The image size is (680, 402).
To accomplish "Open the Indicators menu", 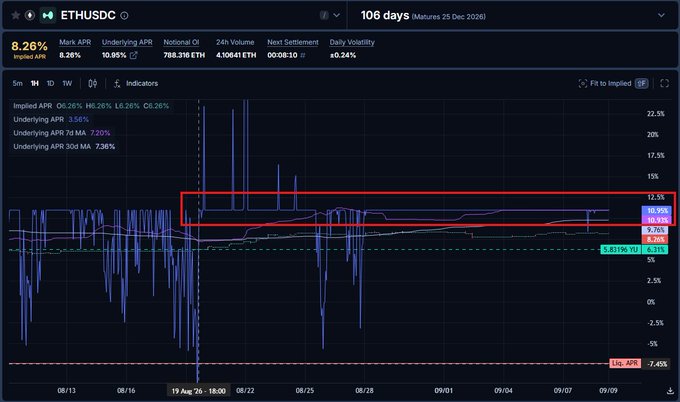I will [x=142, y=83].
